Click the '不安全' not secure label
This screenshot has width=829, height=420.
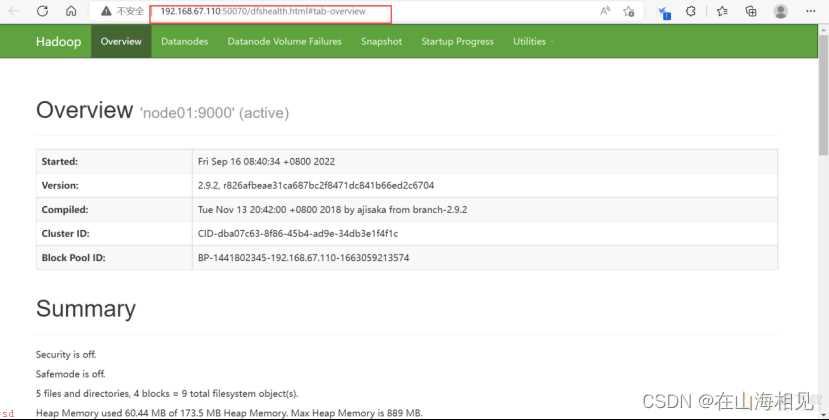click(x=130, y=11)
